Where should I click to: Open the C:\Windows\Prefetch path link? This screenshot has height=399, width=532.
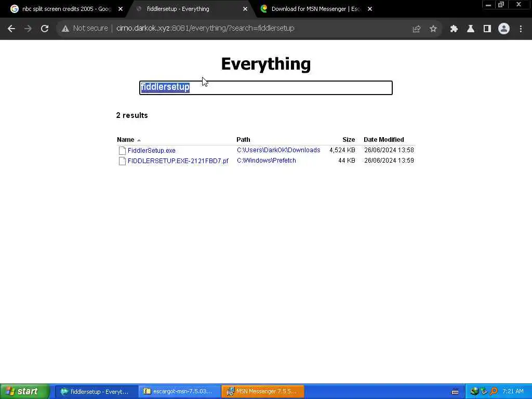267,161
